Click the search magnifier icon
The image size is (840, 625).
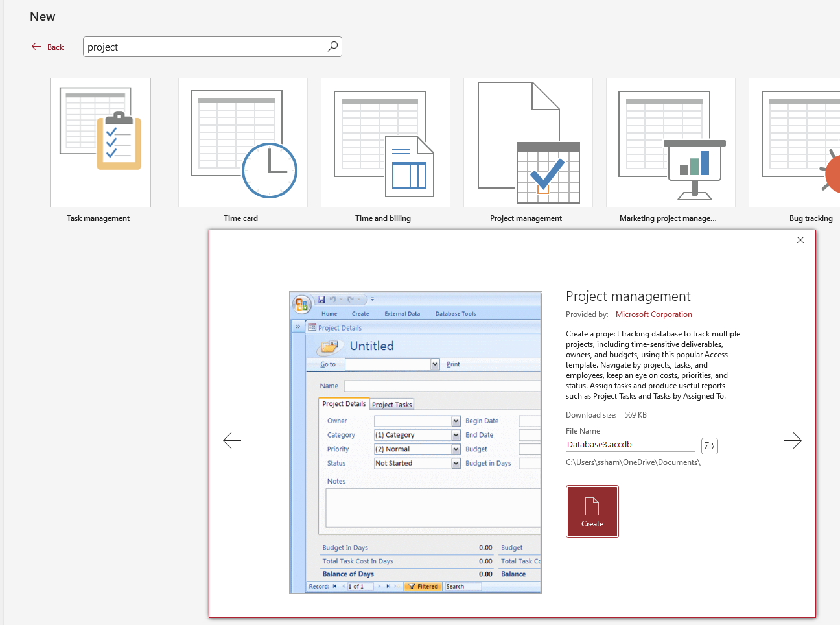[332, 46]
